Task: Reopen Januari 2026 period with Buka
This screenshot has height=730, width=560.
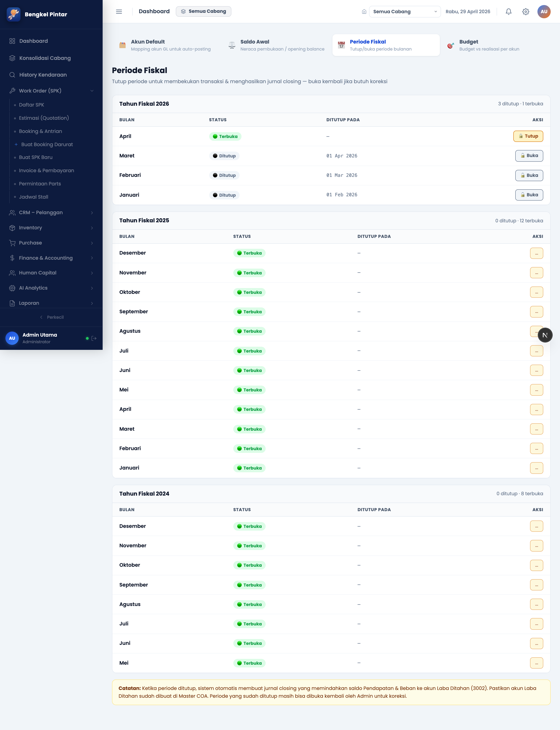Action: (x=529, y=195)
